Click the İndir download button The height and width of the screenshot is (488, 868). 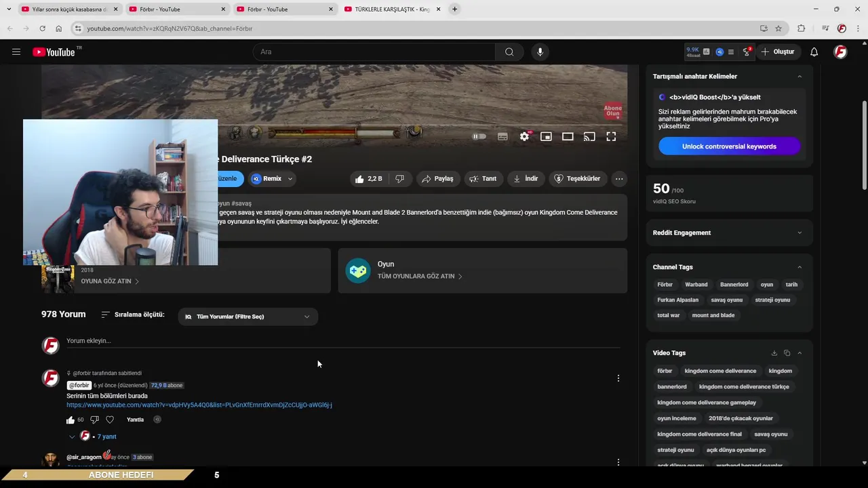526,179
